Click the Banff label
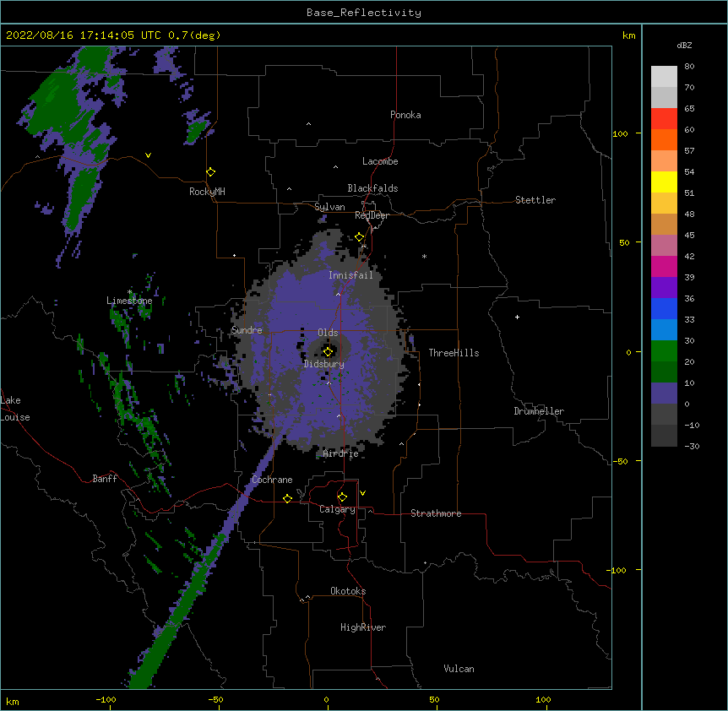Viewport: 728px width, 711px height. click(105, 479)
